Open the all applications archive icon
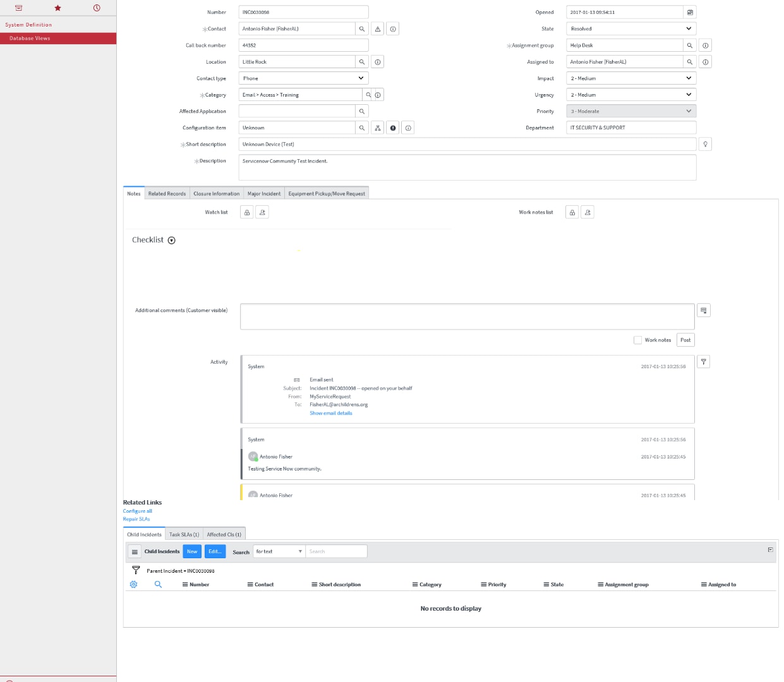This screenshot has width=784, height=682. (x=19, y=8)
